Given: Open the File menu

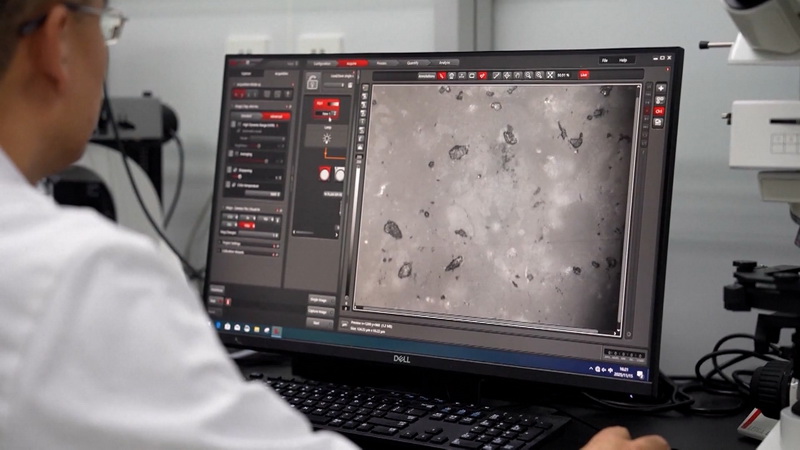Looking at the screenshot, I should click(x=605, y=60).
